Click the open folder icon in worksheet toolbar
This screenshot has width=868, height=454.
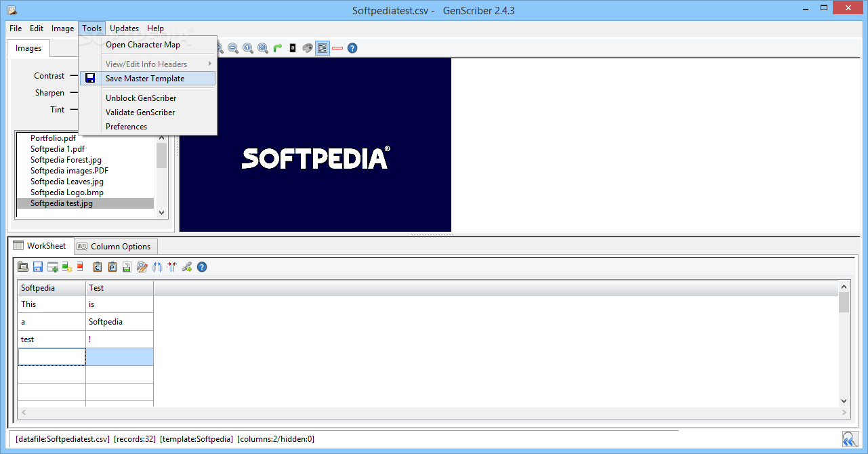coord(23,267)
